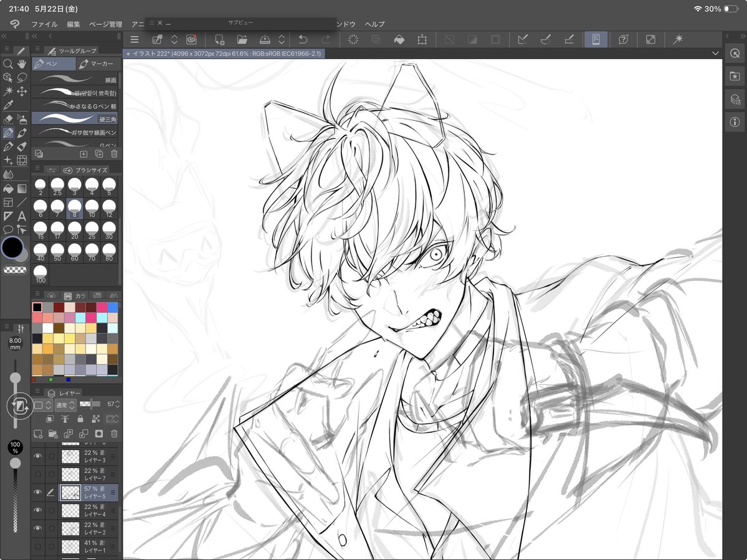This screenshot has height=560, width=747.
Task: Select かさなるGペン 軽 brush preset
Action: pyautogui.click(x=75, y=105)
